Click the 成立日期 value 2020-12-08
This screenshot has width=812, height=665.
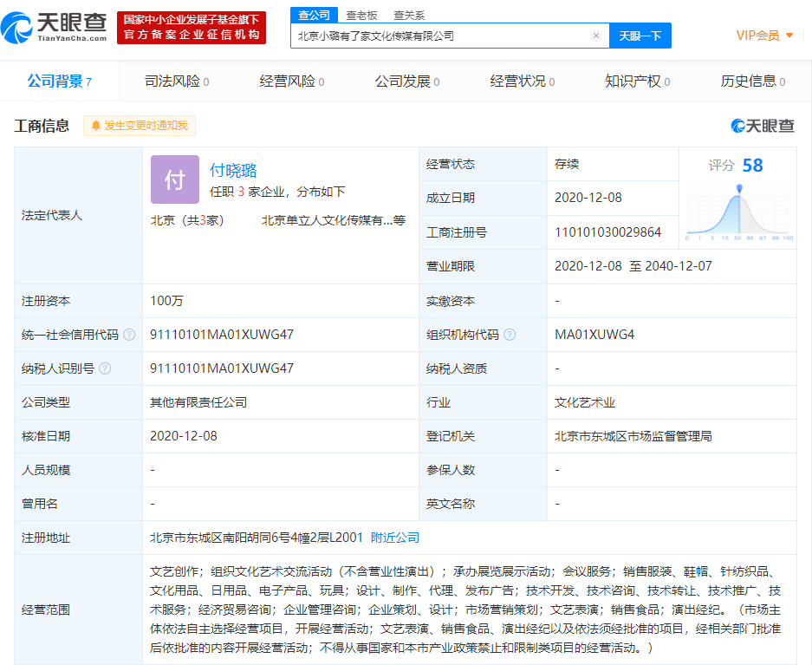click(x=588, y=198)
